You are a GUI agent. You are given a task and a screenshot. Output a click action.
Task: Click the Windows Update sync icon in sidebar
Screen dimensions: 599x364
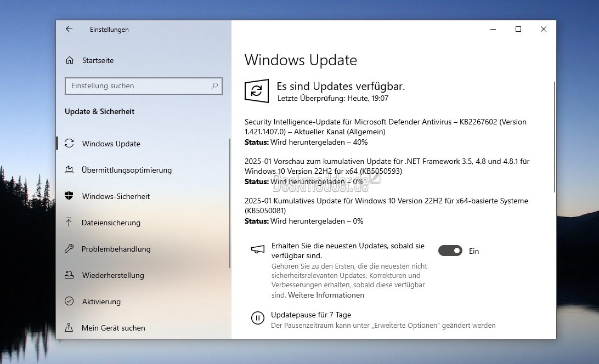click(x=69, y=143)
